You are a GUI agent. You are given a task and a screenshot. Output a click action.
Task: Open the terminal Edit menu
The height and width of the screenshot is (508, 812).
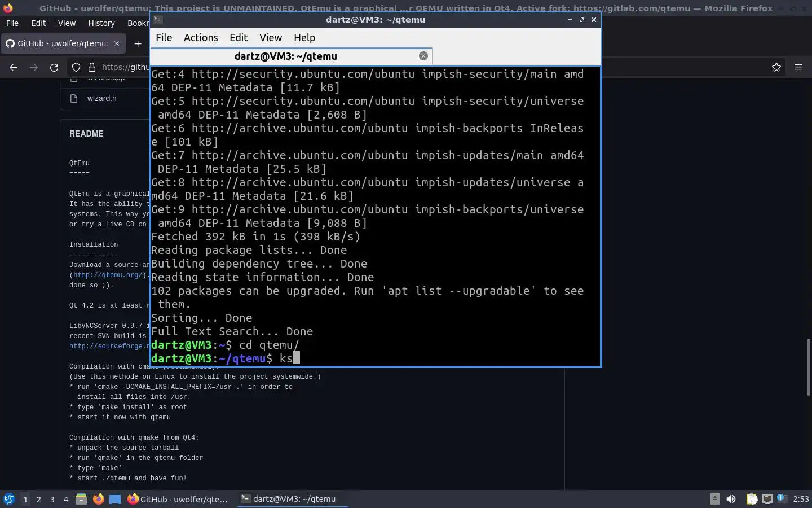(239, 38)
